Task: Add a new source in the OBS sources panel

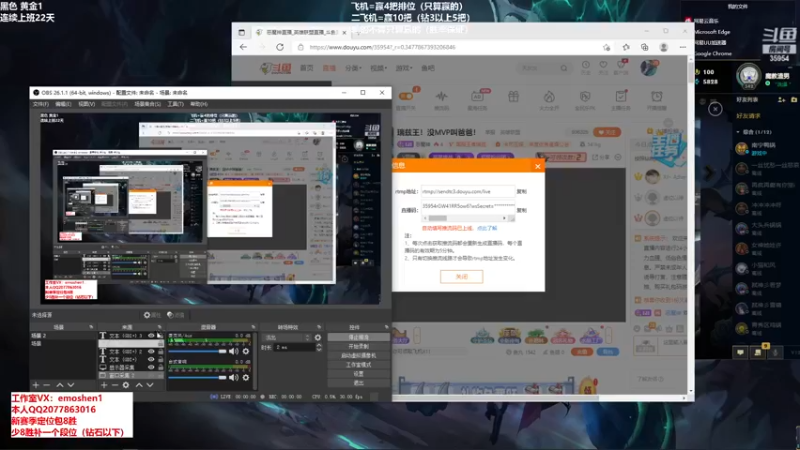Action: pyautogui.click(x=104, y=385)
